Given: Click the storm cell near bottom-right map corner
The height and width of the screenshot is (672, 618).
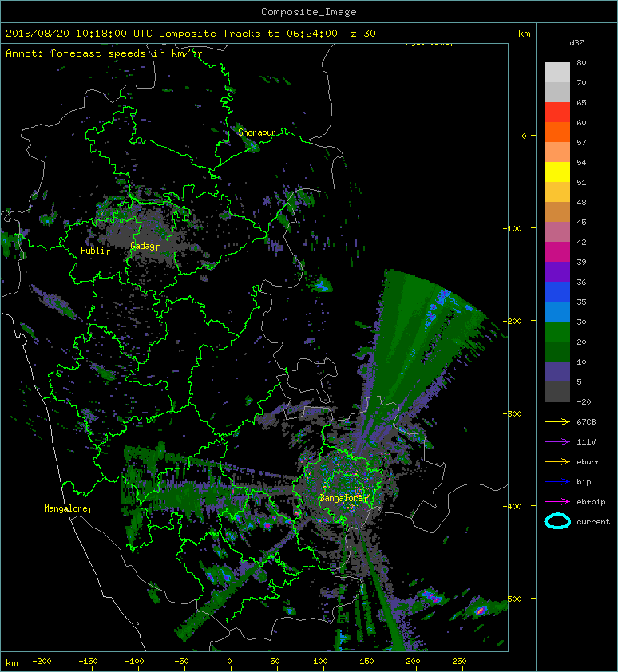Looking at the screenshot, I should (x=481, y=610).
